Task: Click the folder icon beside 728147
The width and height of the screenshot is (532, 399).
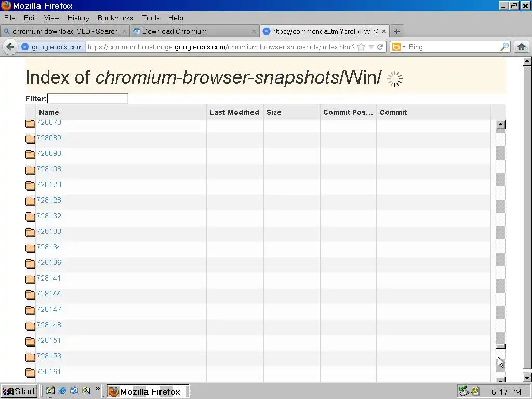Action: (x=30, y=310)
